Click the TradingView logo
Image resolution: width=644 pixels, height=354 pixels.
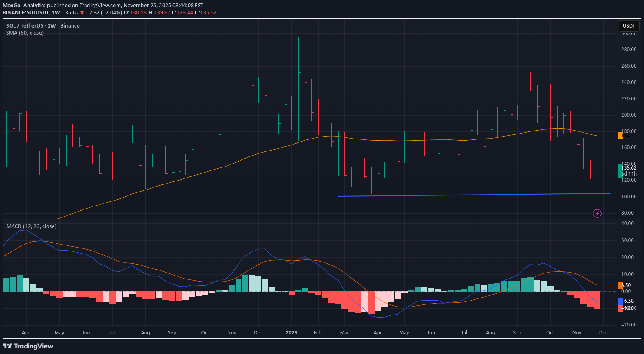tap(28, 346)
